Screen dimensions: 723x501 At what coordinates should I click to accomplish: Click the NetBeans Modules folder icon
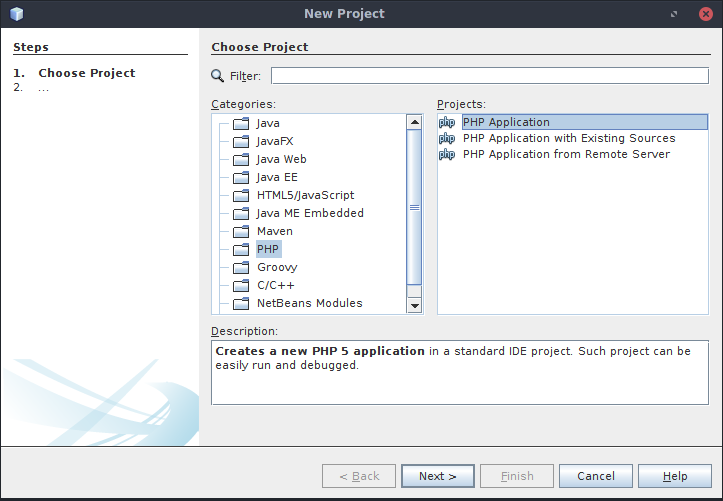241,303
